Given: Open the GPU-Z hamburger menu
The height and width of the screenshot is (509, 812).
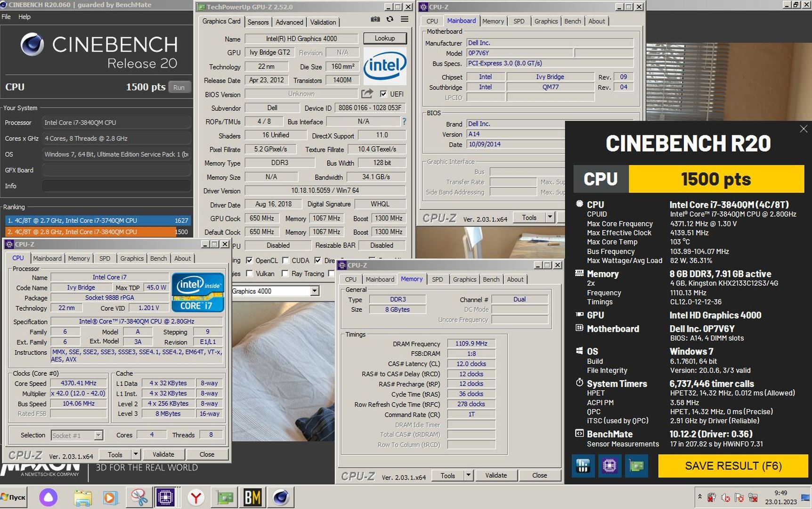Looking at the screenshot, I should (x=405, y=19).
